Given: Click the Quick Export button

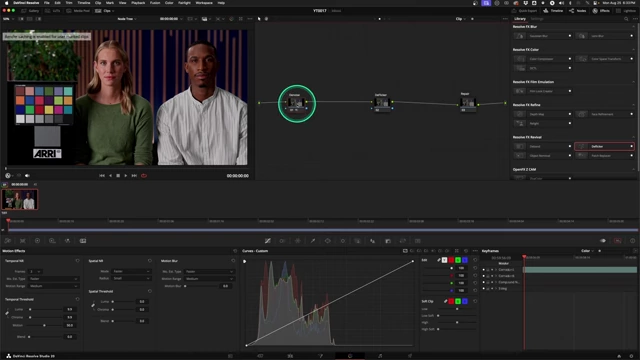Looking at the screenshot, I should (524, 11).
